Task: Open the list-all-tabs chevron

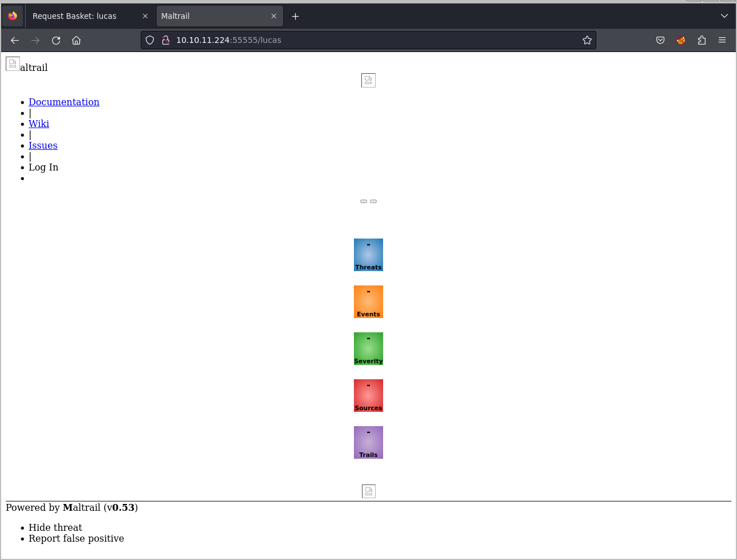Action: pyautogui.click(x=724, y=16)
